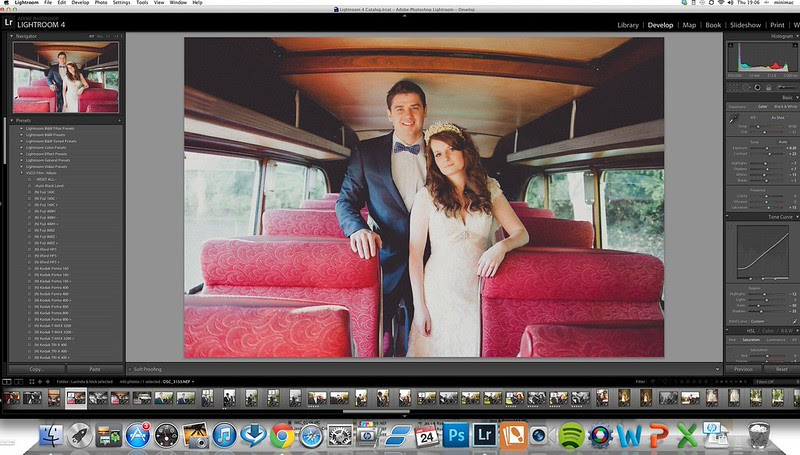Collapse the Navigator panel
This screenshot has height=455, width=800.
[x=12, y=36]
